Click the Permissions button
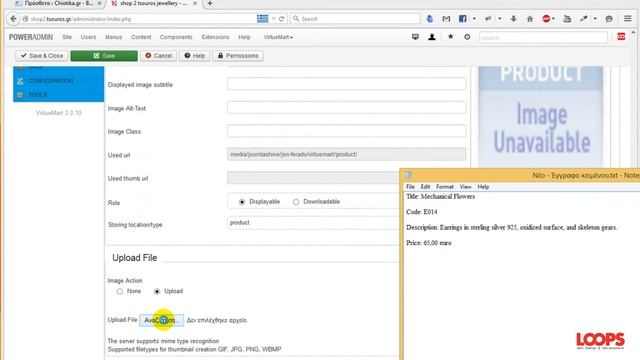 pos(238,56)
